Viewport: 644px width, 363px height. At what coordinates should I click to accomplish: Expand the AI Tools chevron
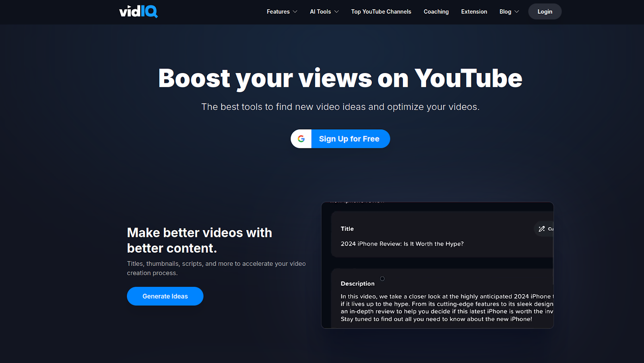tap(336, 12)
